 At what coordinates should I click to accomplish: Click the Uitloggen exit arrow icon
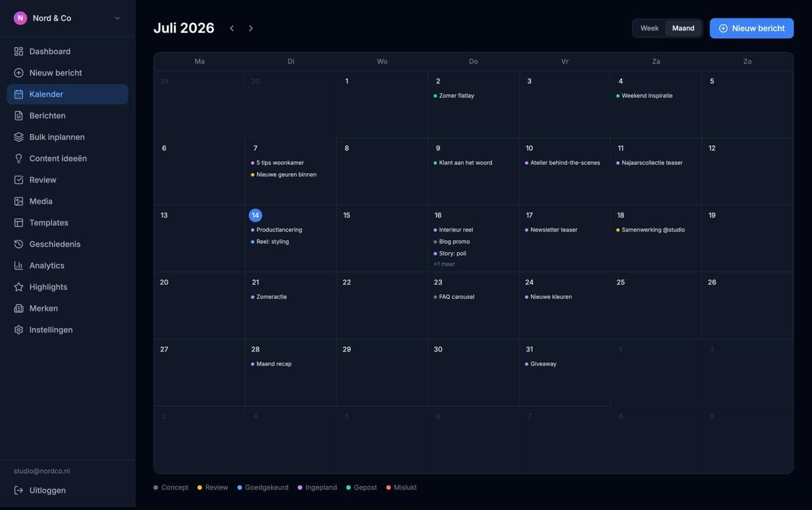point(18,490)
